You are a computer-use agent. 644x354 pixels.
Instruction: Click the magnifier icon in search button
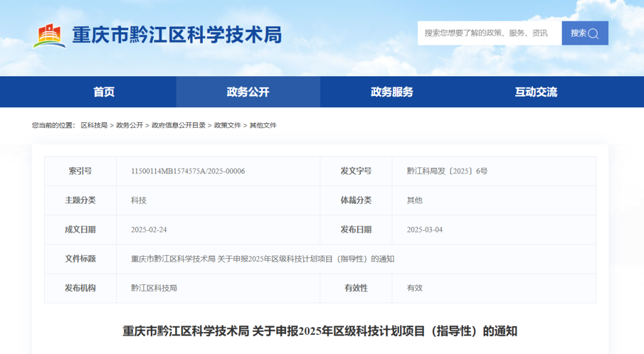[593, 34]
